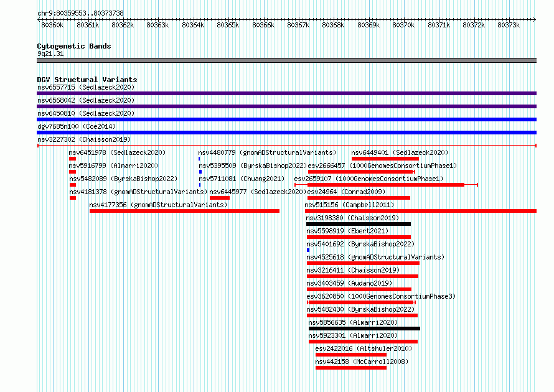Open nsv6450810 (Sedlazeck2020) variant label
The image size is (554, 392).
86,113
